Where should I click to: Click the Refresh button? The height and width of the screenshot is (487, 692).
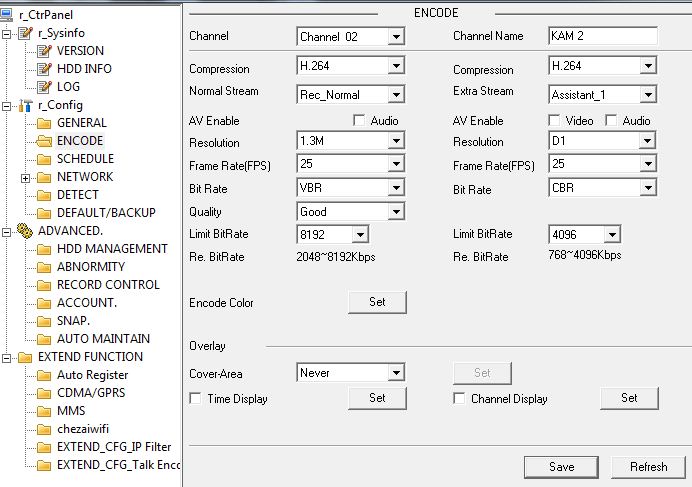point(648,467)
